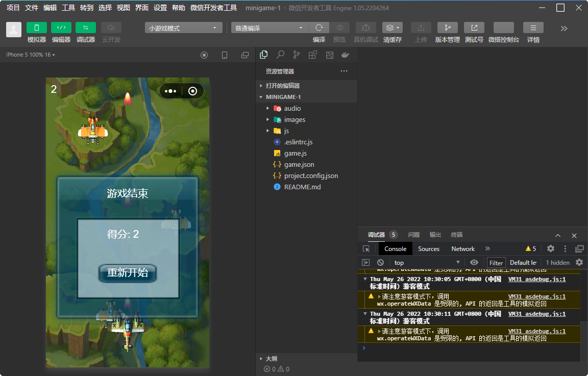Switch to the 输出 tab
This screenshot has width=588, height=376.
[x=435, y=235]
